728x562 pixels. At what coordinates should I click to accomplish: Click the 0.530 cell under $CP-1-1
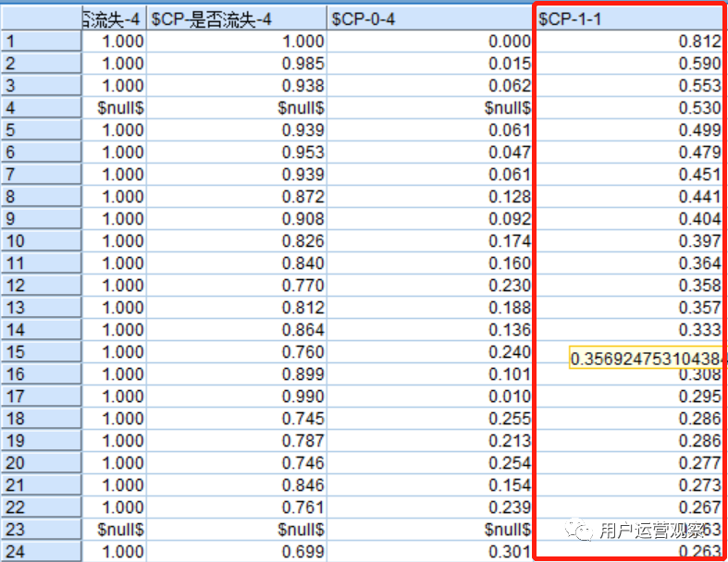point(629,108)
